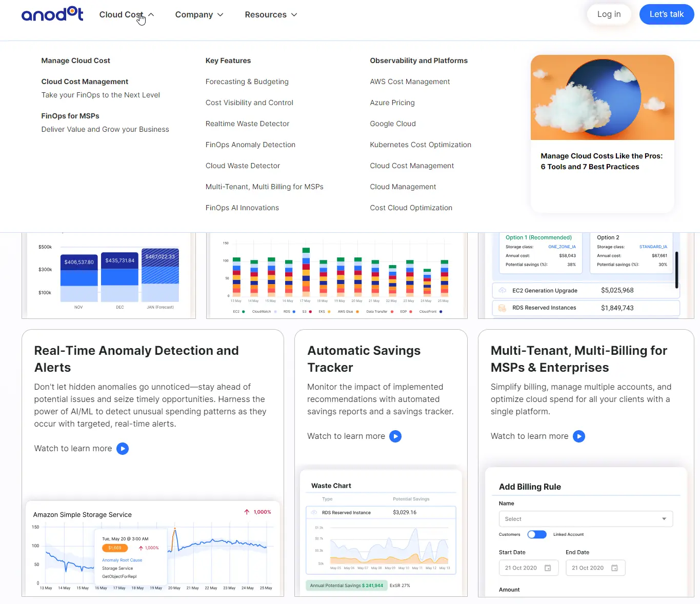Play the Multi-Tenant Multi-Billing video icon
Screen dimensions: 700x604
(579, 436)
